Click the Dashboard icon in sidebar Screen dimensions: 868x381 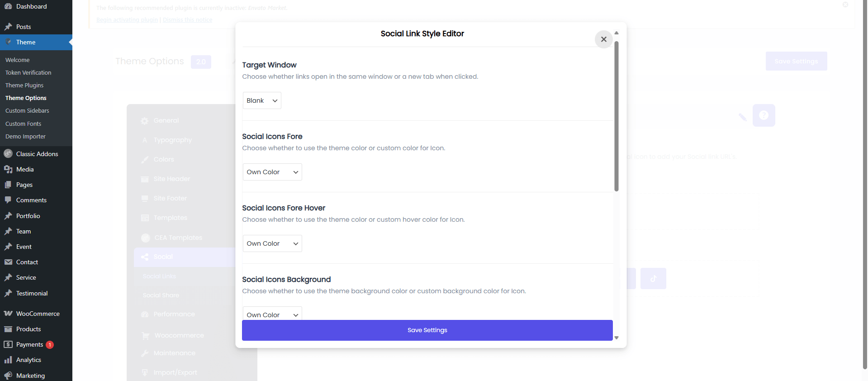(x=8, y=6)
